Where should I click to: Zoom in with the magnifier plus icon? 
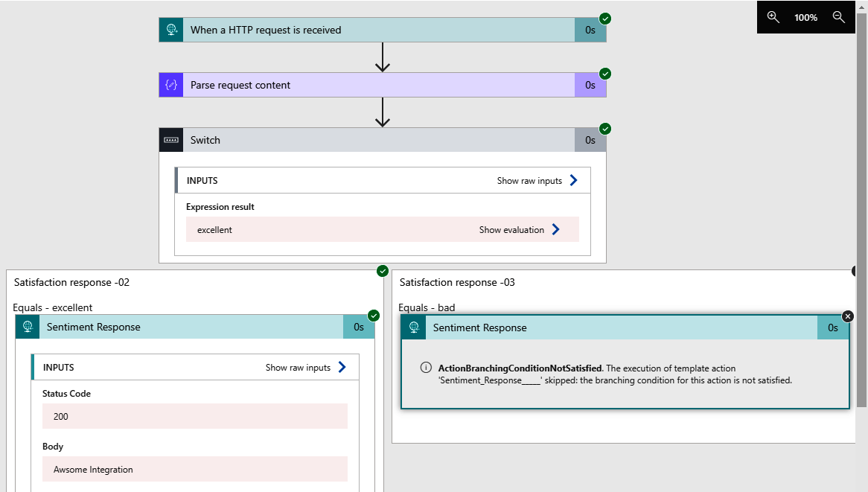tap(773, 17)
